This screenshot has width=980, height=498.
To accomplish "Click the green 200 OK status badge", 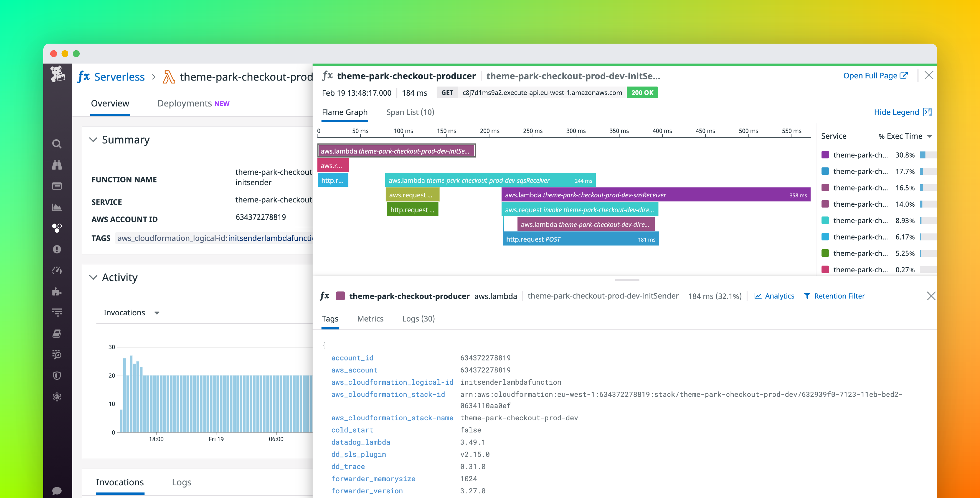I will click(x=642, y=93).
